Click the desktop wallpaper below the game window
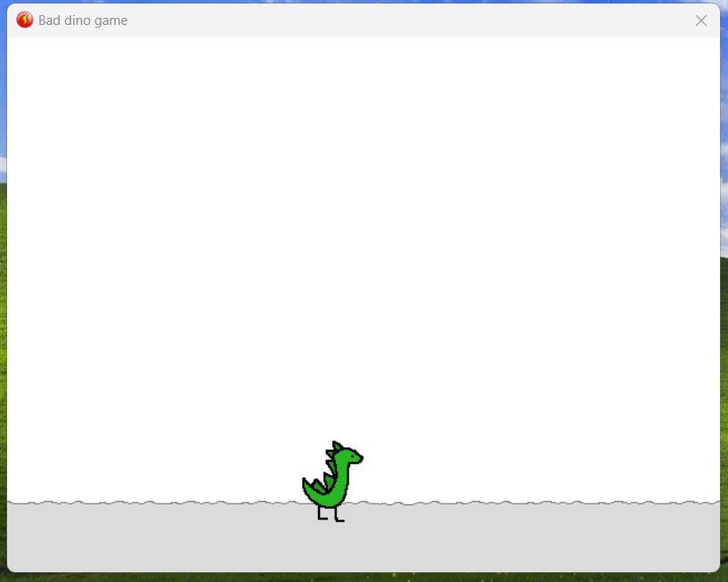 point(356,578)
